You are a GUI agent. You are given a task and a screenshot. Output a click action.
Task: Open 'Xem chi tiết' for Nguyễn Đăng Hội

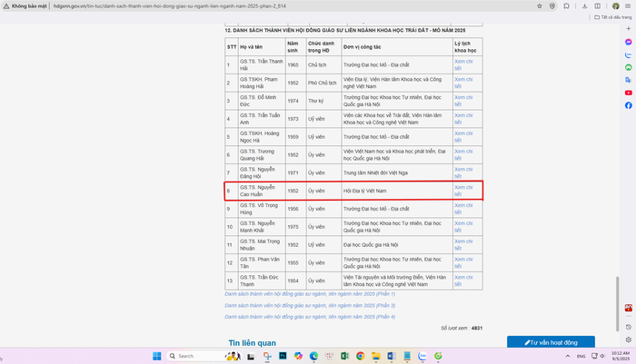[463, 172]
